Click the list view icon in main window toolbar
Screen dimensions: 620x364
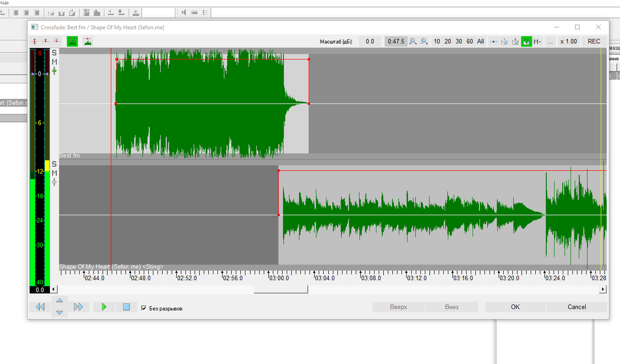(206, 12)
